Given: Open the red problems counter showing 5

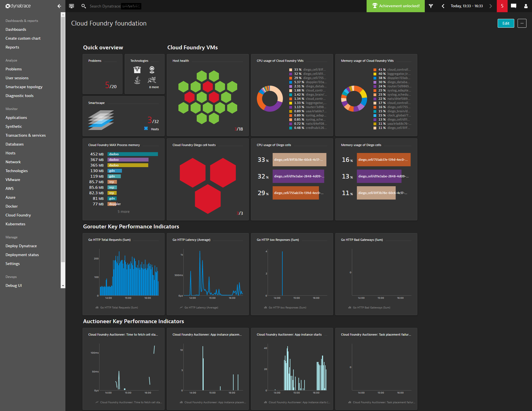Looking at the screenshot, I should tap(502, 6).
